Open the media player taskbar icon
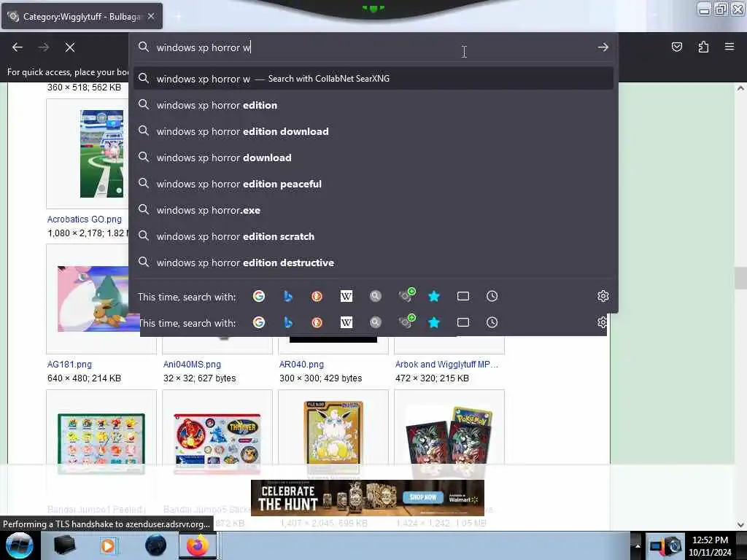The width and height of the screenshot is (747, 560). click(x=108, y=545)
